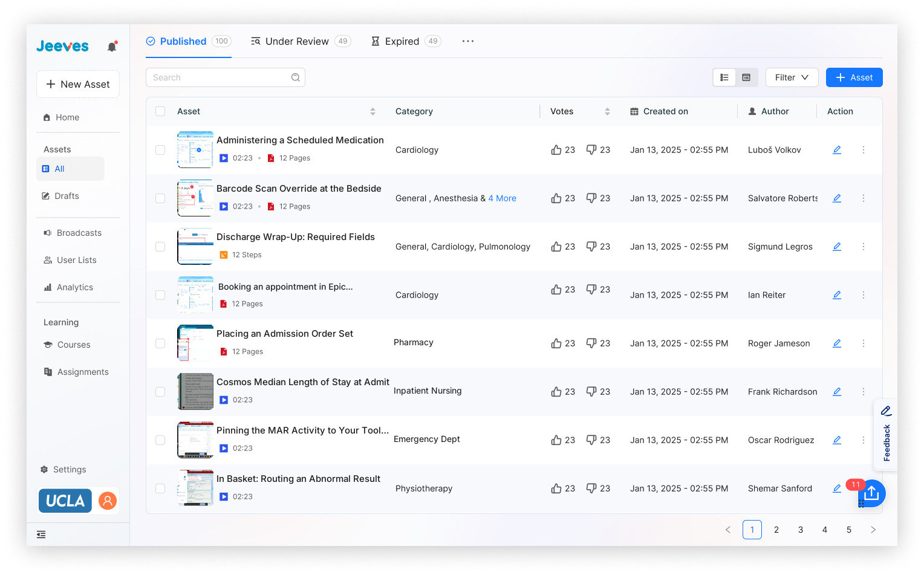Switch to compact table view icon
This screenshot has height=575, width=924.
(x=746, y=77)
